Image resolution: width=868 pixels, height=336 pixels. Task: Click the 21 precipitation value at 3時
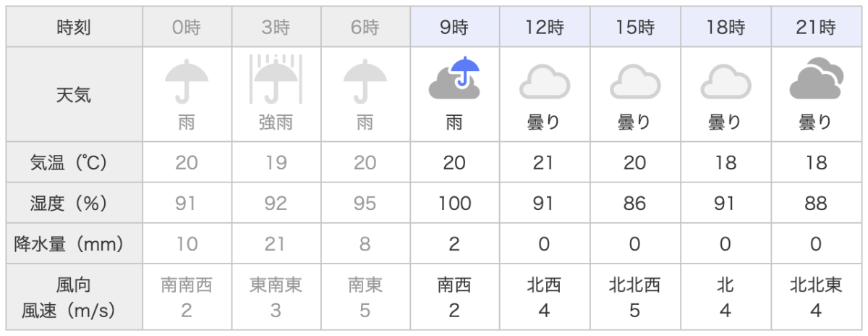click(x=276, y=245)
